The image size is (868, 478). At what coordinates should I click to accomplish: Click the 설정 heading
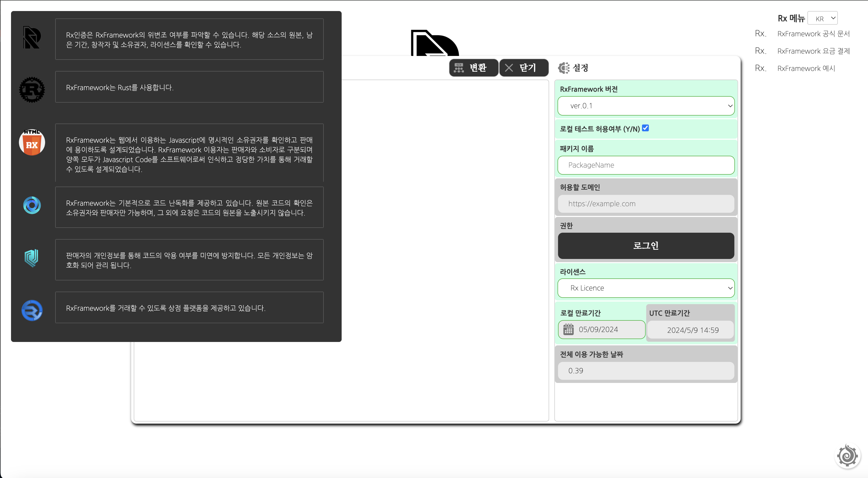tap(580, 68)
